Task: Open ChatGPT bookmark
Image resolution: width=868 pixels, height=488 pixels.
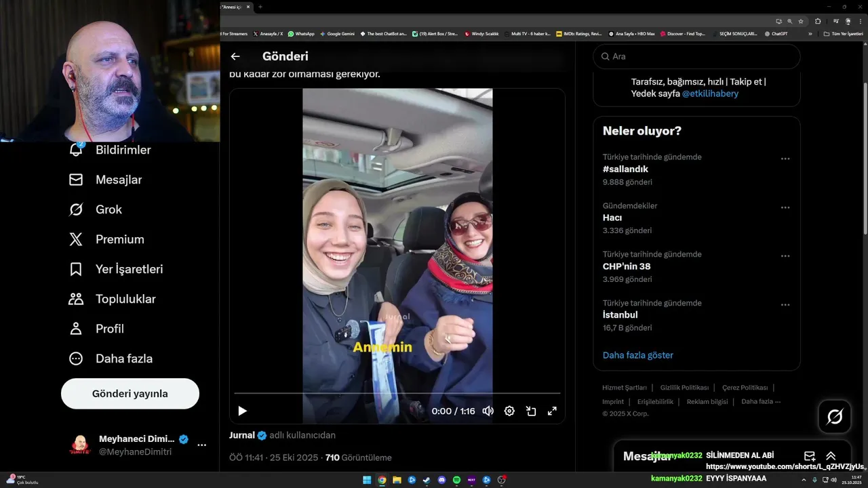Action: [x=776, y=33]
